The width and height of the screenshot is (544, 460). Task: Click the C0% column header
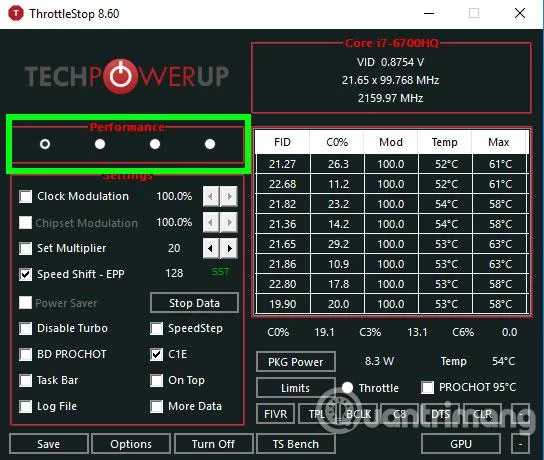pyautogui.click(x=337, y=142)
